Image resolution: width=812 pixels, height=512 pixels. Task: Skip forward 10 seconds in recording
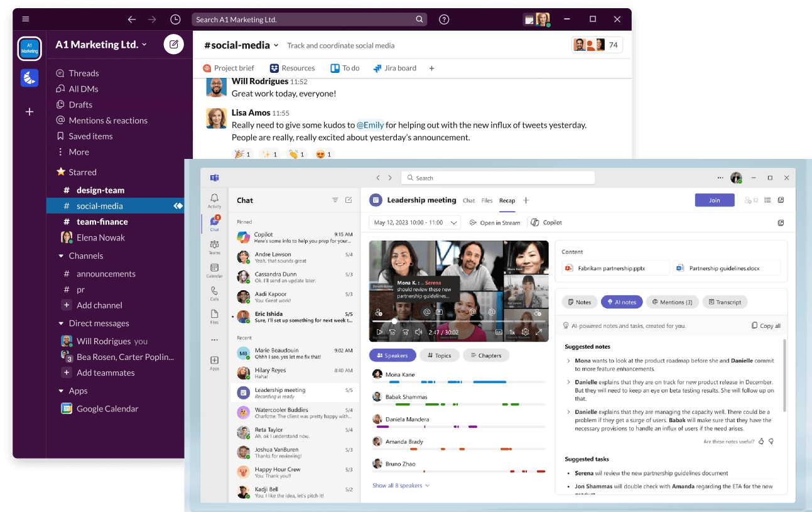(406, 332)
